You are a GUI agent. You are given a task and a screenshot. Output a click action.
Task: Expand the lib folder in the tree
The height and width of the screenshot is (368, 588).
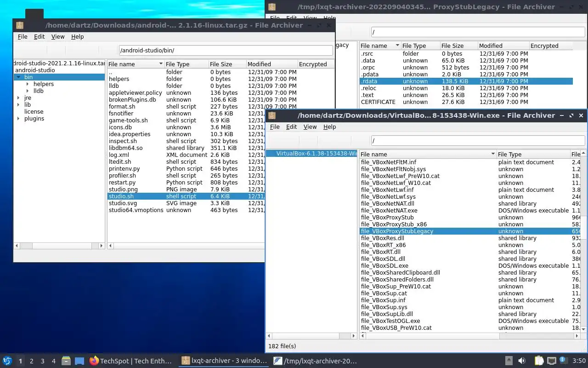[18, 105]
